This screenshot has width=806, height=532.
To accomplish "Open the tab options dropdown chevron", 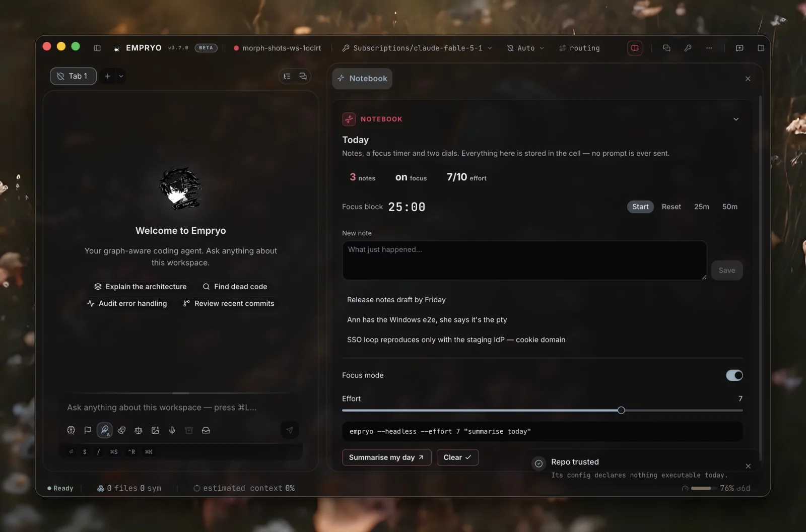I will pyautogui.click(x=121, y=76).
